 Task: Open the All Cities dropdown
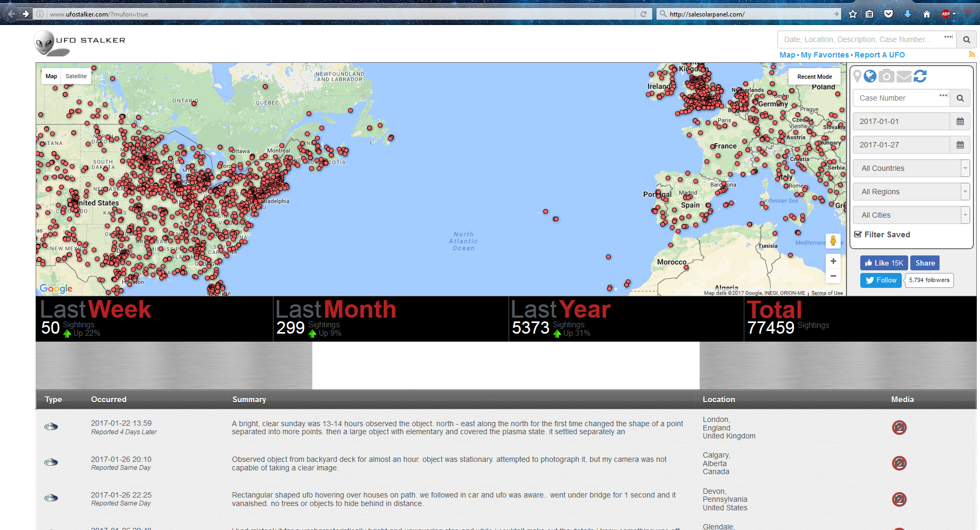[911, 215]
